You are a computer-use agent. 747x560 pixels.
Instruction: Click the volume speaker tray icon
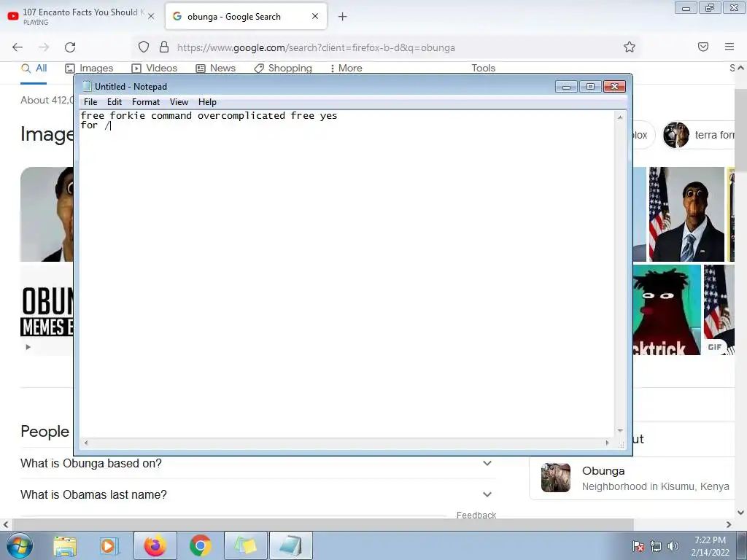point(673,546)
